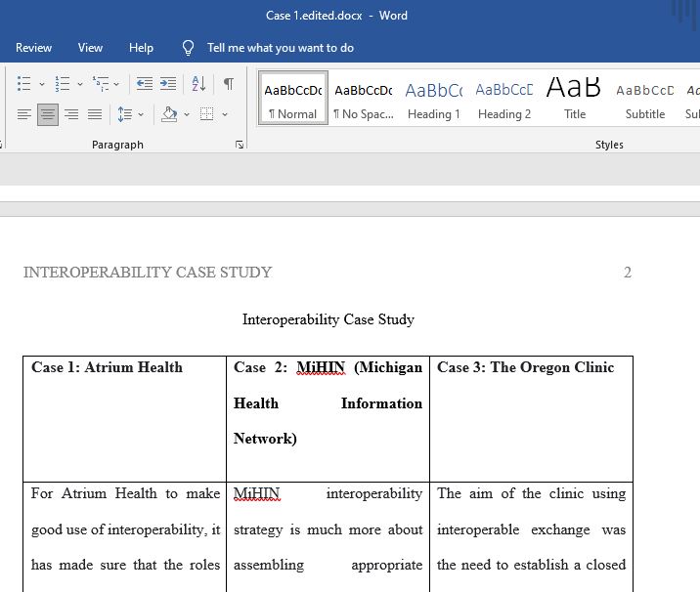Align text left
Viewport: 700px width, 592px height.
pos(24,114)
